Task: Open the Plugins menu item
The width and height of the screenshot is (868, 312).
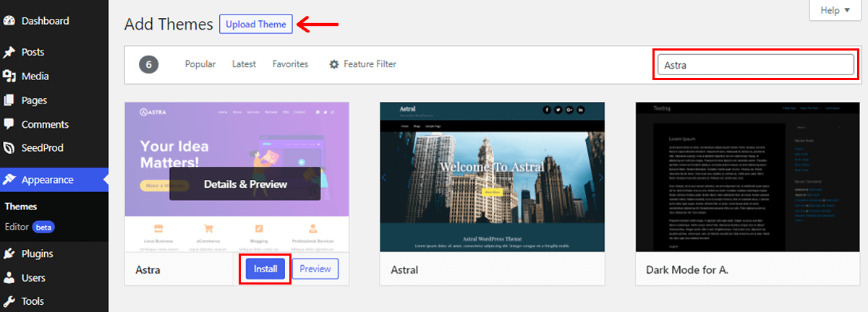Action: [x=54, y=253]
